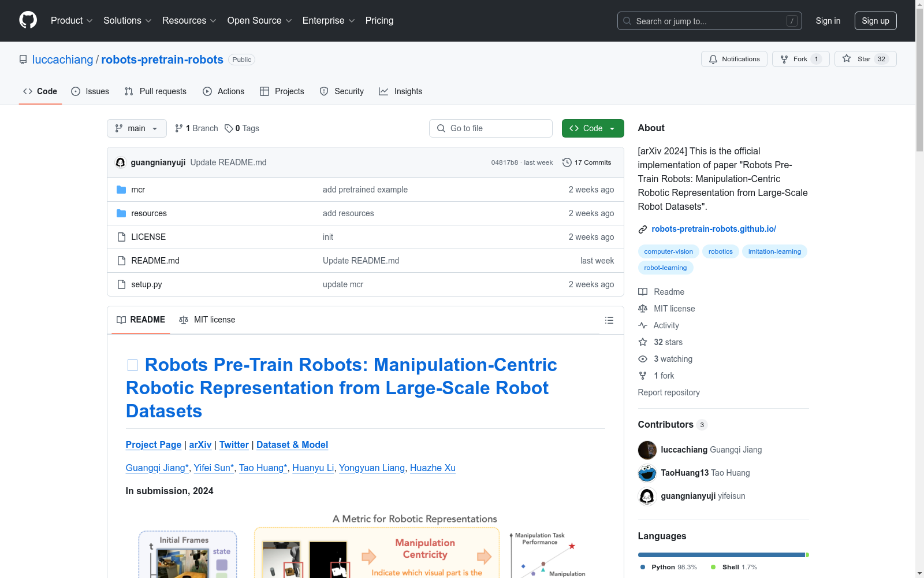Screen dimensions: 924x578
Task: Open the main branch selector dropdown
Action: [137, 128]
